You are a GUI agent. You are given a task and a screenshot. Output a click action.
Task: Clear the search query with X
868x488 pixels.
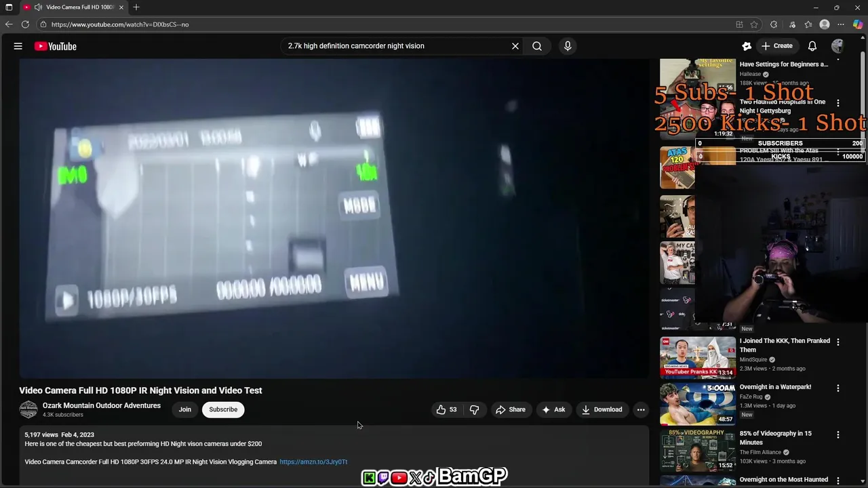click(x=515, y=46)
